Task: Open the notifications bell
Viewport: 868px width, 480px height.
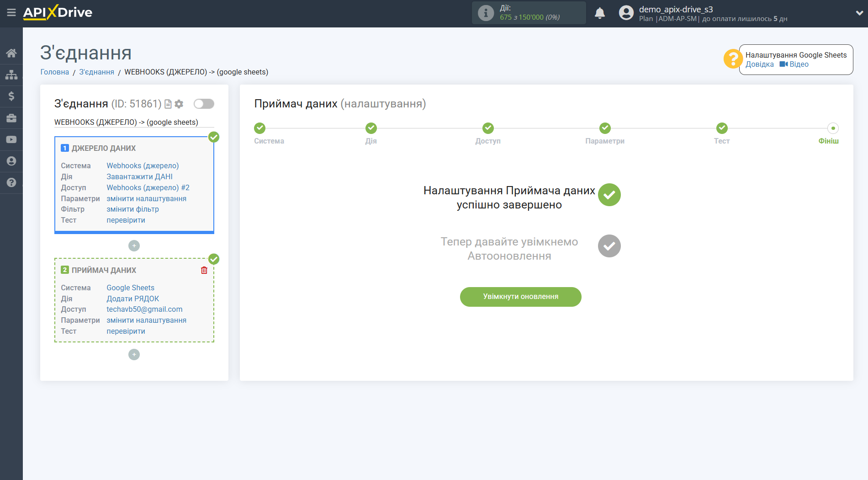Action: [x=600, y=13]
